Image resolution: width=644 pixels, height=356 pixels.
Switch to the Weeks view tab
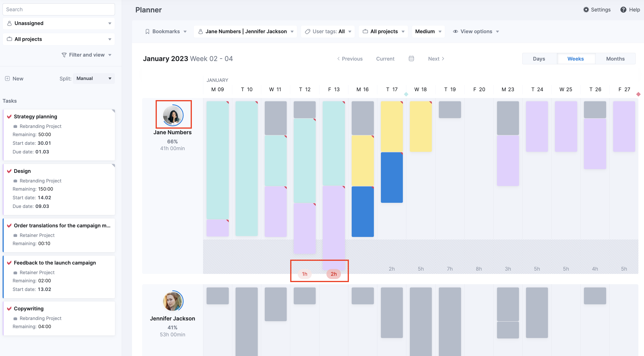tap(576, 59)
